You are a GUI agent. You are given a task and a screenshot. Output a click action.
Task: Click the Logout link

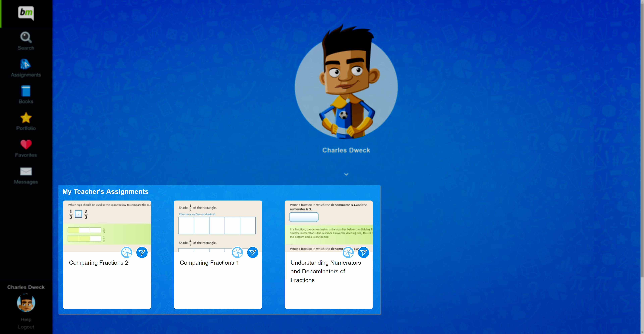26,327
